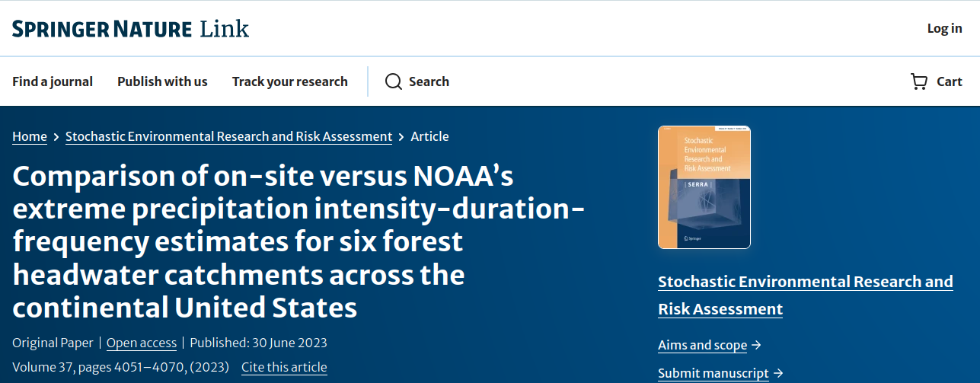Screen dimensions: 980x383
Task: Open the journal breadcrumb link
Action: coord(228,136)
